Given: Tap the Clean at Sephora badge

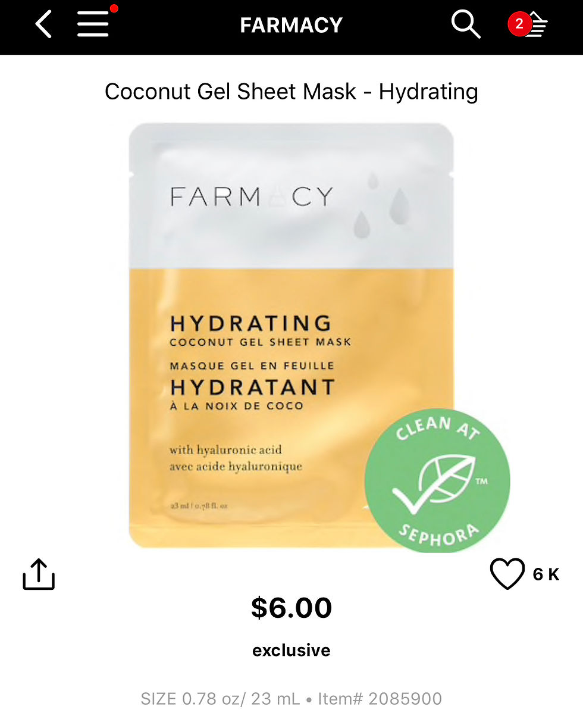Looking at the screenshot, I should tap(437, 480).
